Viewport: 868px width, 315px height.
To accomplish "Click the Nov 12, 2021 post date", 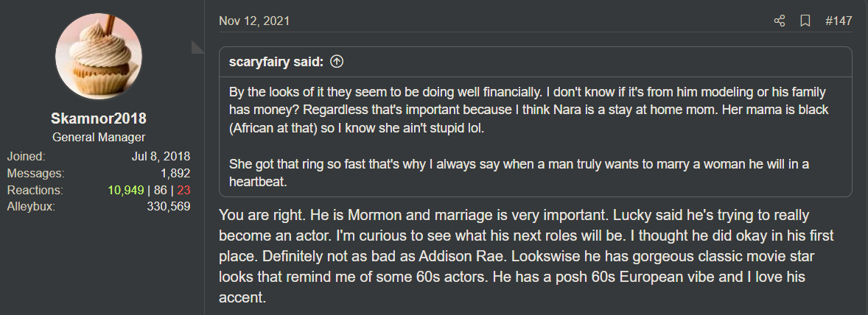I will pyautogui.click(x=253, y=21).
